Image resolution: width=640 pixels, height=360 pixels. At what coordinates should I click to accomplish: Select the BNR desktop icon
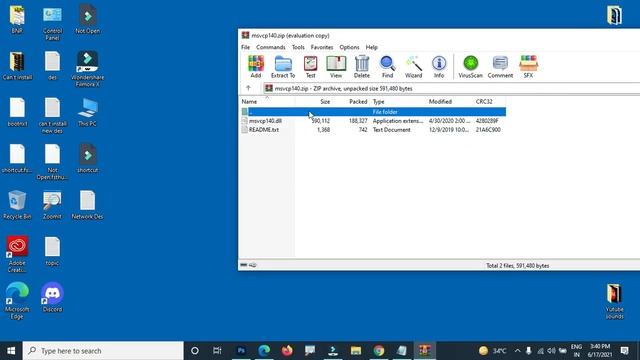tap(17, 19)
